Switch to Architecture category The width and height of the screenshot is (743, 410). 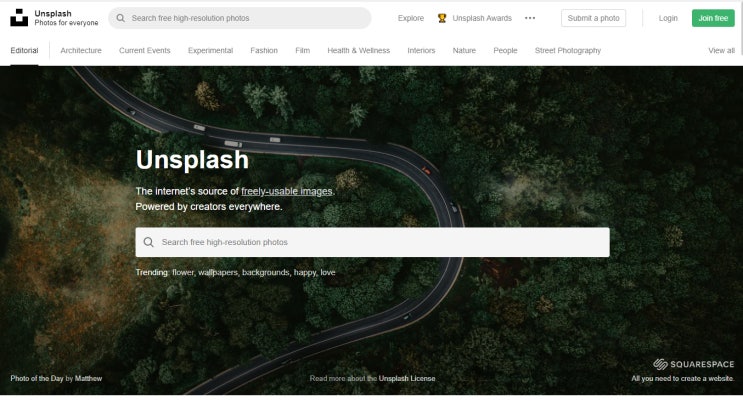(x=81, y=50)
